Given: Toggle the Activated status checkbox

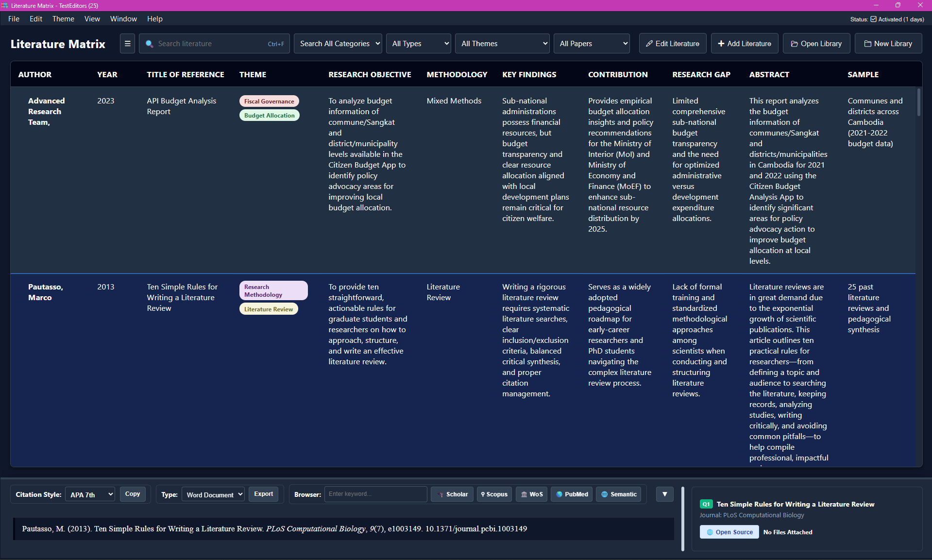Looking at the screenshot, I should tap(873, 19).
